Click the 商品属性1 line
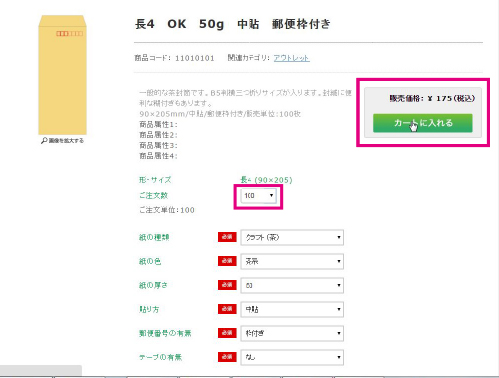 point(158,125)
